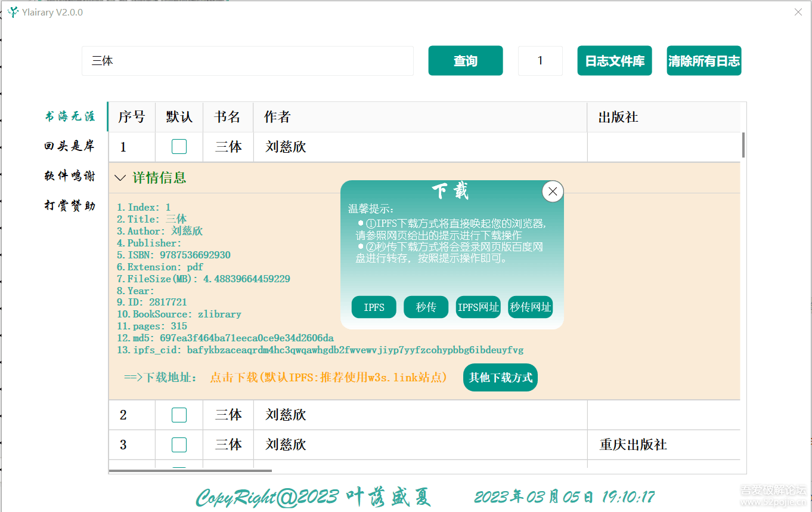
Task: Collapse the 详情信息 section using its chevron
Action: [119, 178]
